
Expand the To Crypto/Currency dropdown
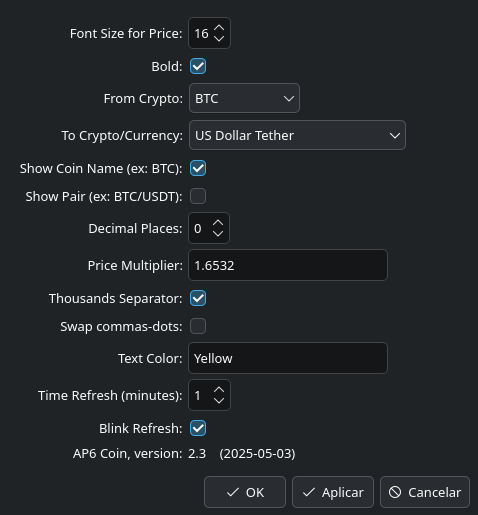click(x=297, y=135)
